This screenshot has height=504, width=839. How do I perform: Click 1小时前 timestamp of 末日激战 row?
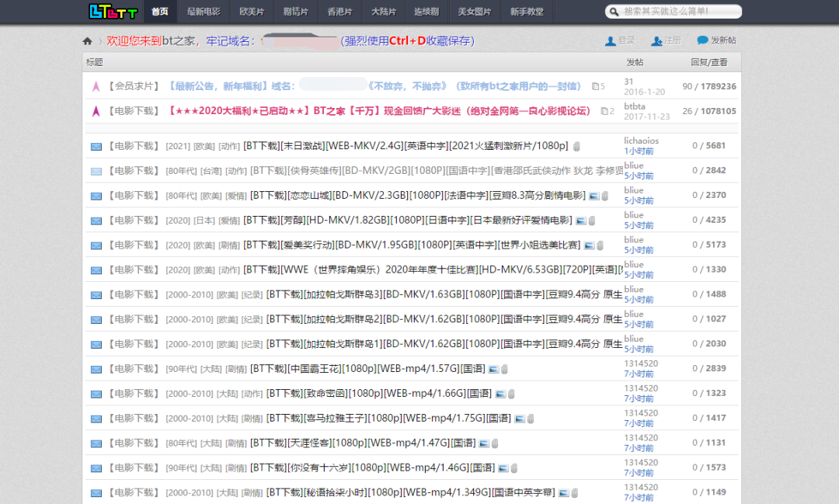point(639,151)
